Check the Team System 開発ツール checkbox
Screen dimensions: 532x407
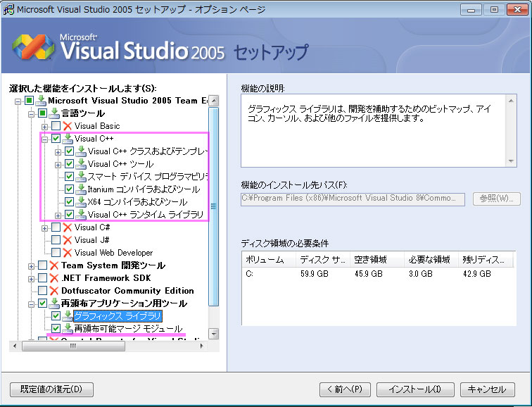coord(43,265)
